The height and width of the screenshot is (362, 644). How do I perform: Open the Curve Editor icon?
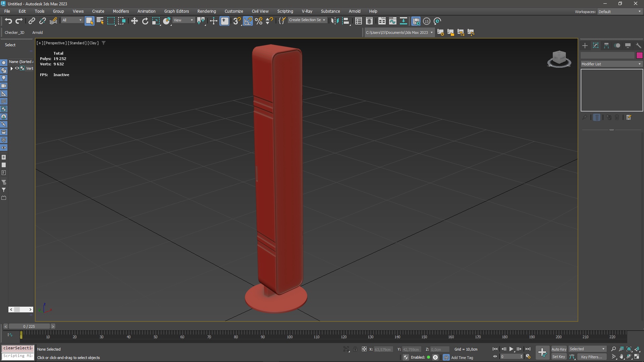pos(392,21)
